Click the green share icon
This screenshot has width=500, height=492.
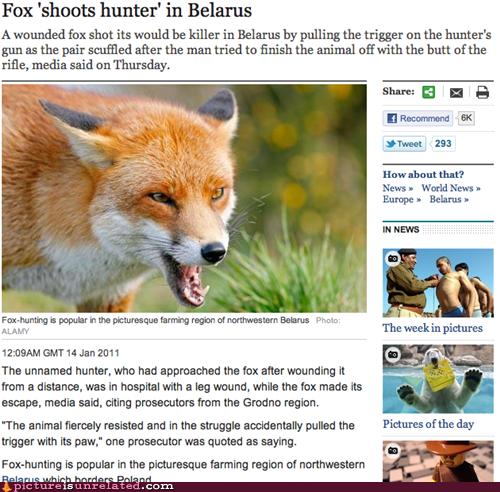(428, 92)
